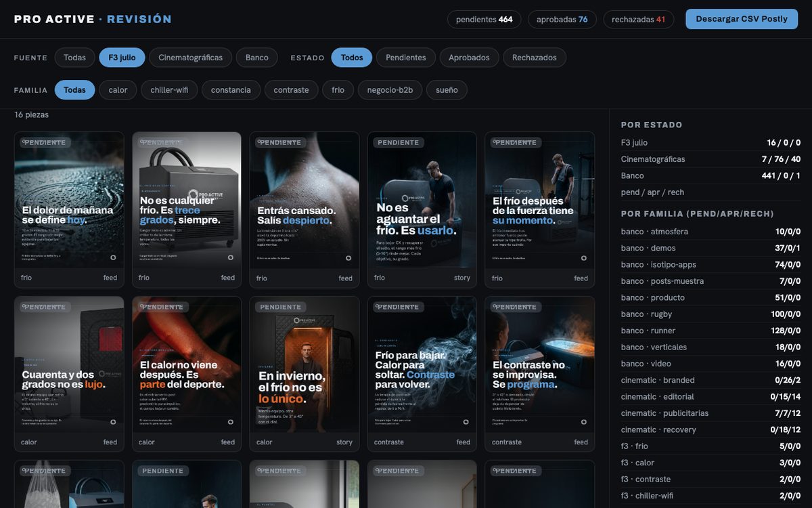Filter family by frio
Screen dimensions: 812x508
(x=338, y=90)
